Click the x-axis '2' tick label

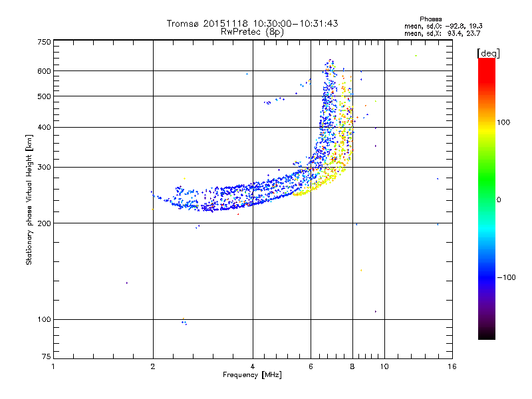click(153, 366)
